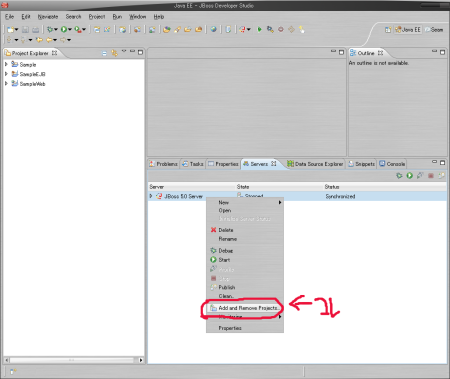The width and height of the screenshot is (450, 379).
Task: Open the Data Source Explorer tab
Action: coord(315,164)
